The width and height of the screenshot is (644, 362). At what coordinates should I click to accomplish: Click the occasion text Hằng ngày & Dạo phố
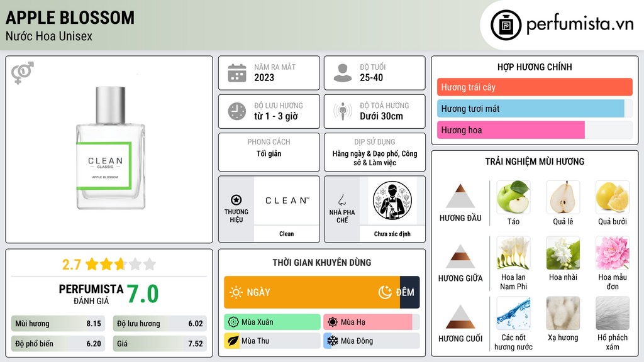click(x=375, y=158)
